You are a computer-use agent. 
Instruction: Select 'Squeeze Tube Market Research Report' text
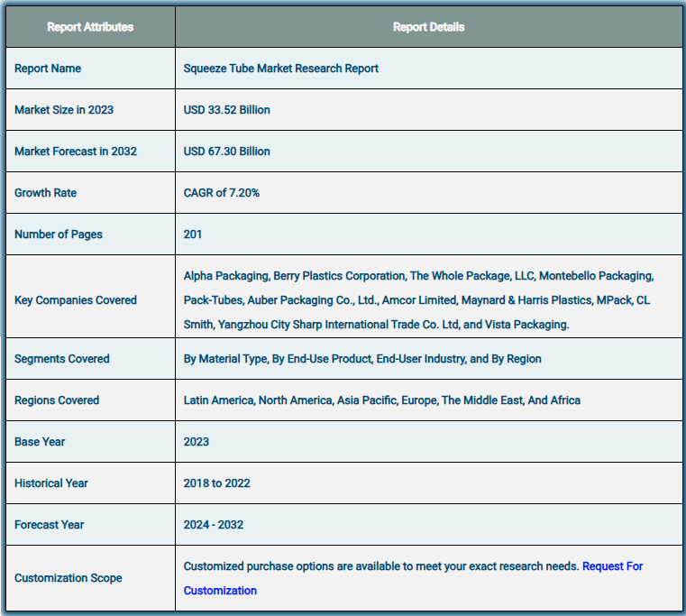281,69
